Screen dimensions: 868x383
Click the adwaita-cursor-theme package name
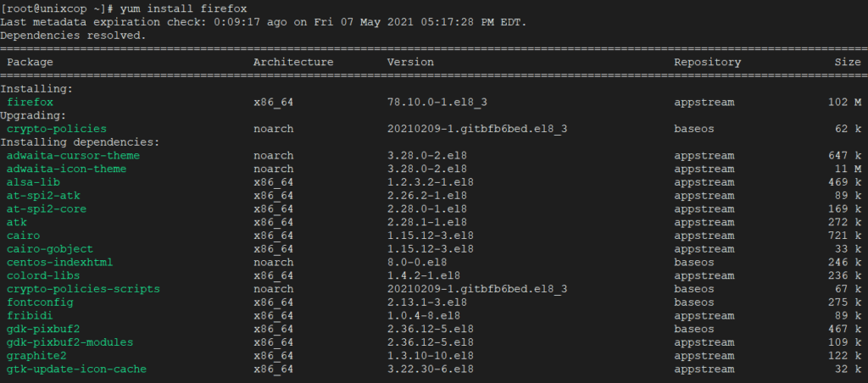73,156
